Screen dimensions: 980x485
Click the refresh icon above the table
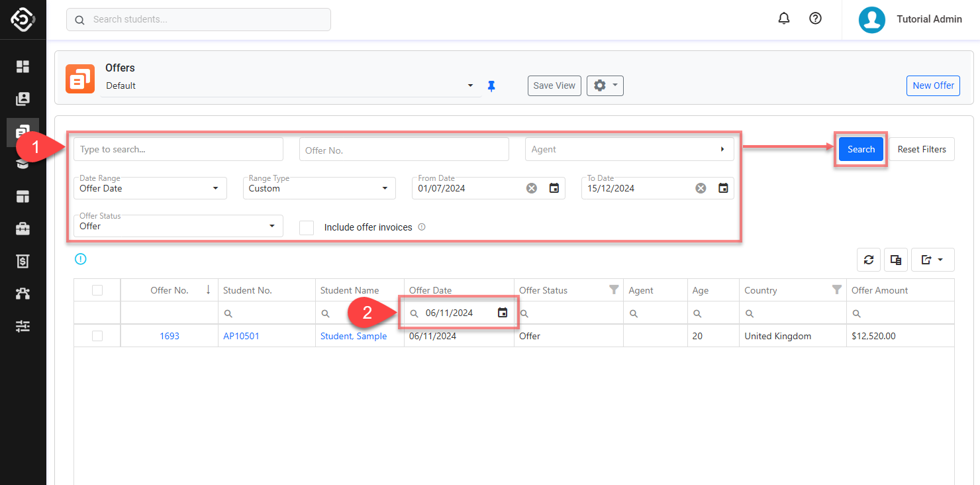point(869,260)
